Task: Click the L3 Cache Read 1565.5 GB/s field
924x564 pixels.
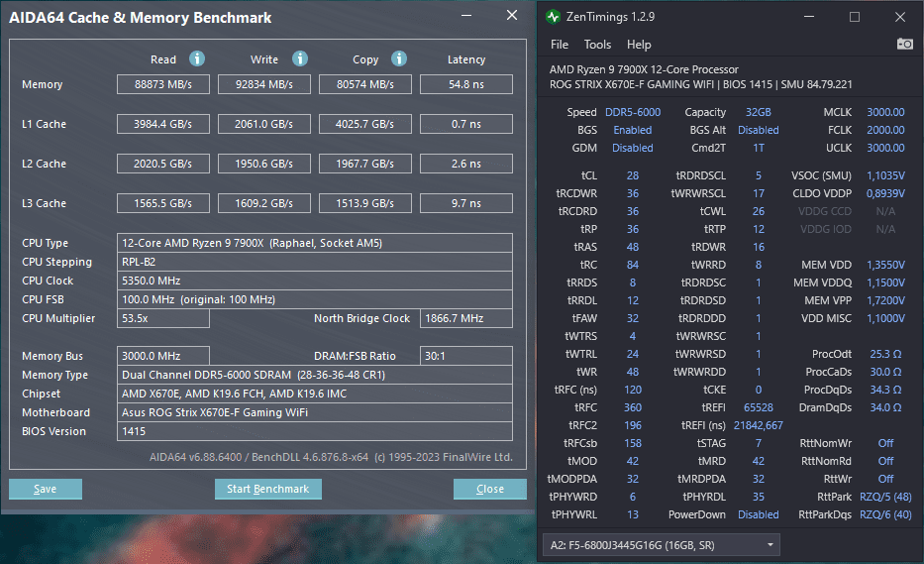Action: [x=163, y=203]
